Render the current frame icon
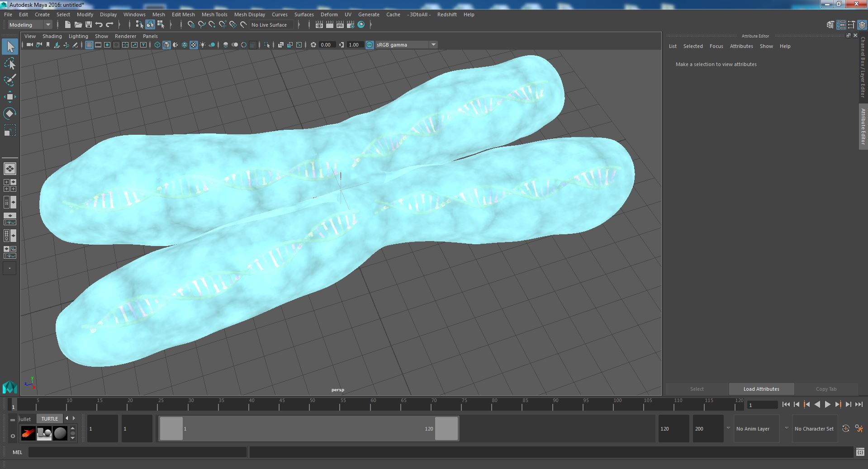 click(330, 25)
